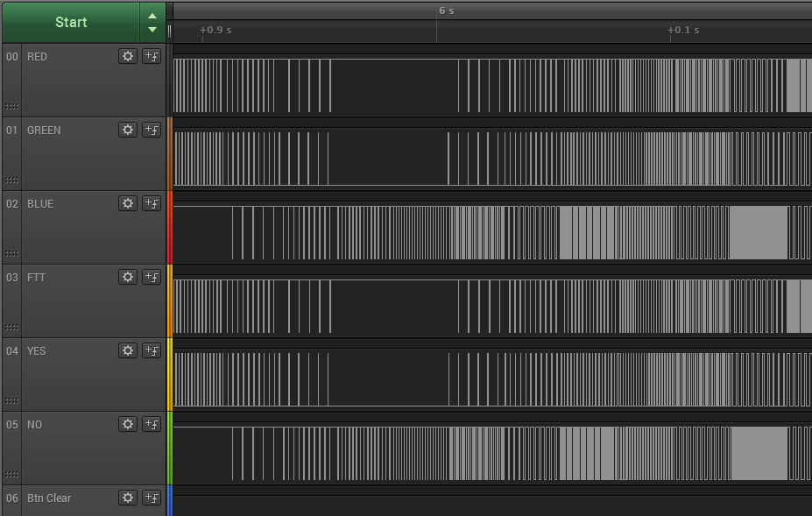Grab the resize grip of GREEN channel

click(12, 180)
